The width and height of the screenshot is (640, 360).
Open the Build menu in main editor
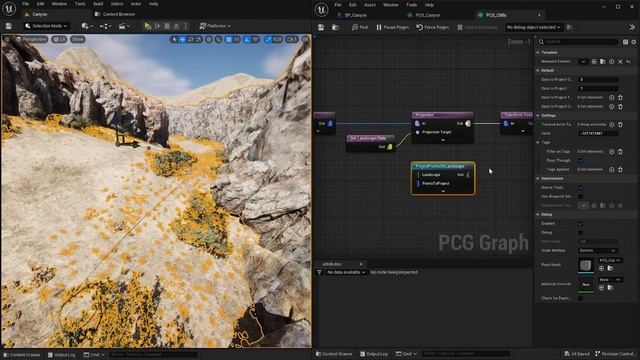(x=98, y=4)
